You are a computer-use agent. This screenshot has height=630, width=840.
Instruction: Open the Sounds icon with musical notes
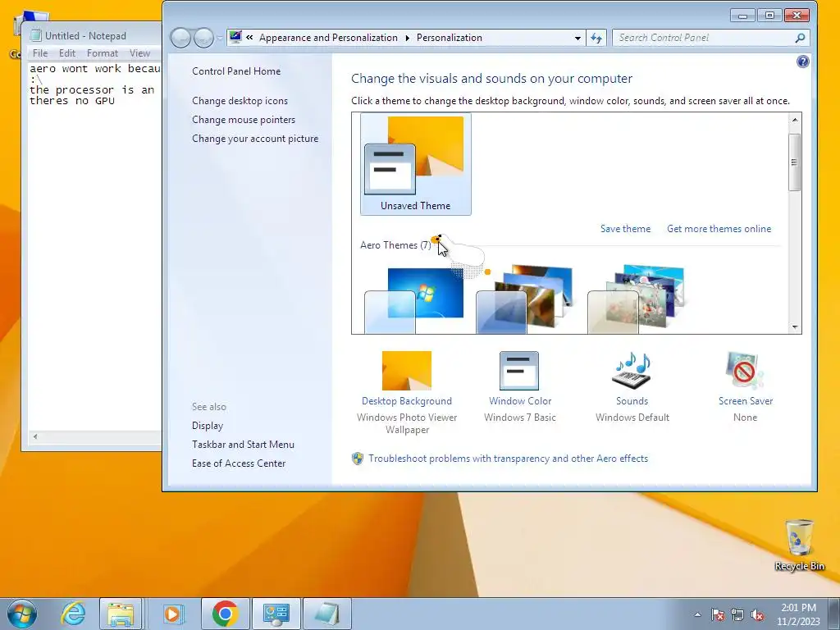point(632,370)
